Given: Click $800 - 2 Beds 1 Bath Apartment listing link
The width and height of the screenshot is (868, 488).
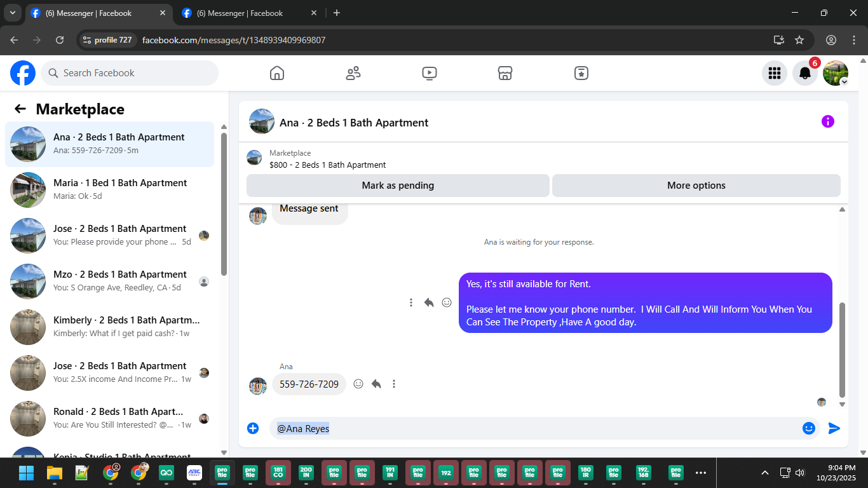Looking at the screenshot, I should tap(327, 165).
